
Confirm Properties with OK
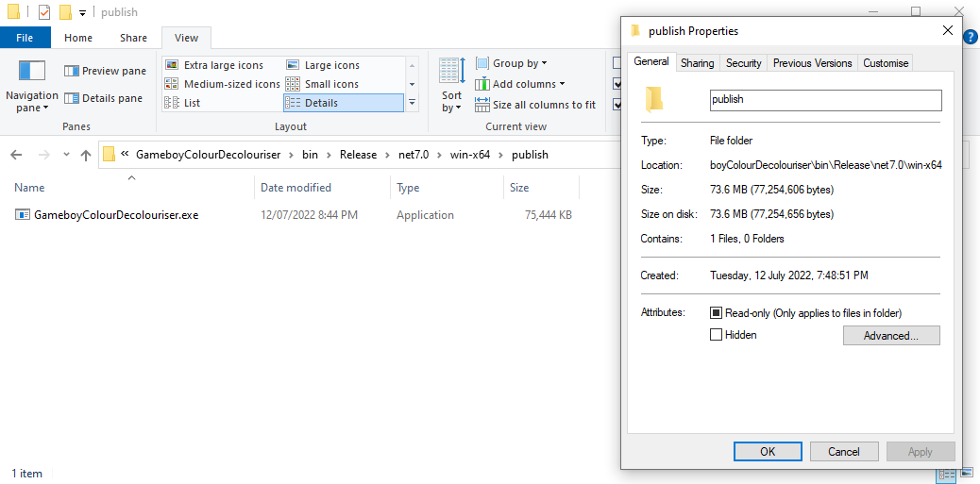[768, 452]
